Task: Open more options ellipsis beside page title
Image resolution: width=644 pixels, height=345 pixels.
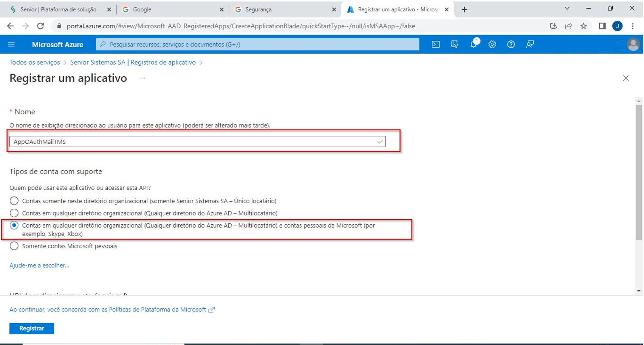Action: (x=142, y=78)
